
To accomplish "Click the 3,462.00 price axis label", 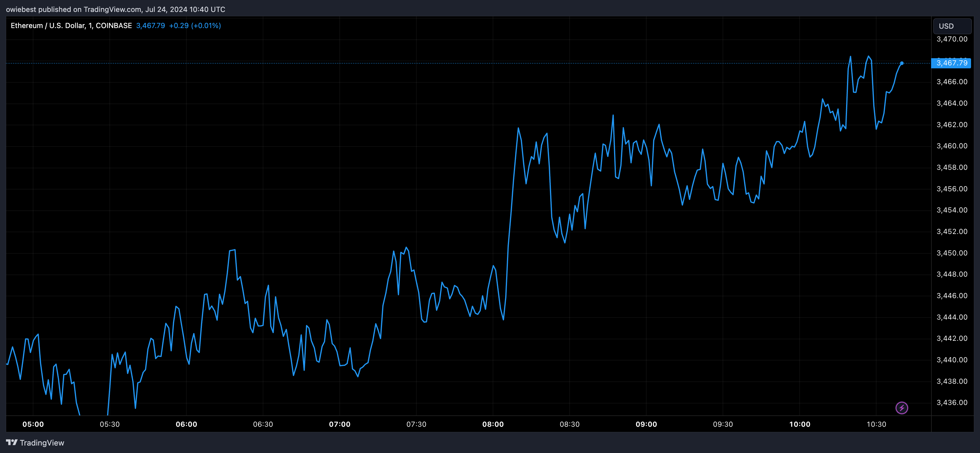I will (952, 124).
